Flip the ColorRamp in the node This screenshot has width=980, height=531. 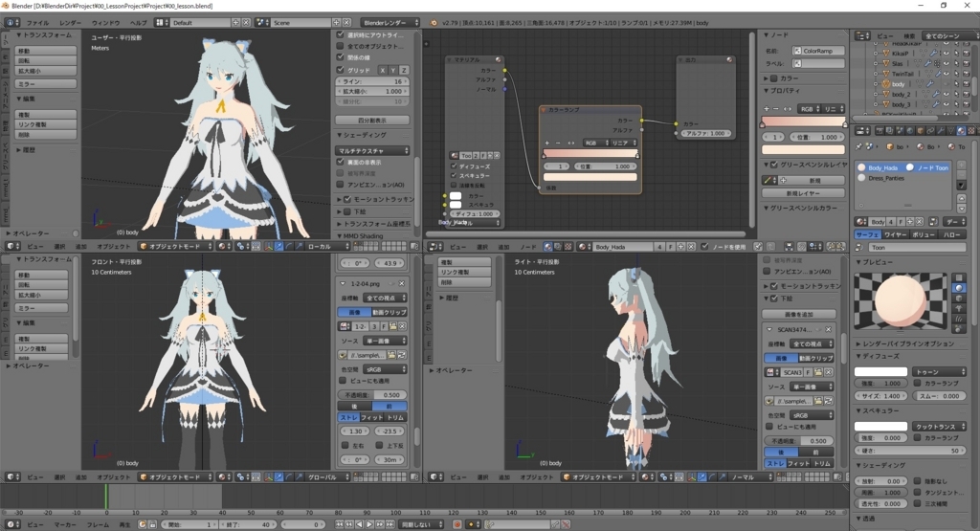[x=570, y=144]
